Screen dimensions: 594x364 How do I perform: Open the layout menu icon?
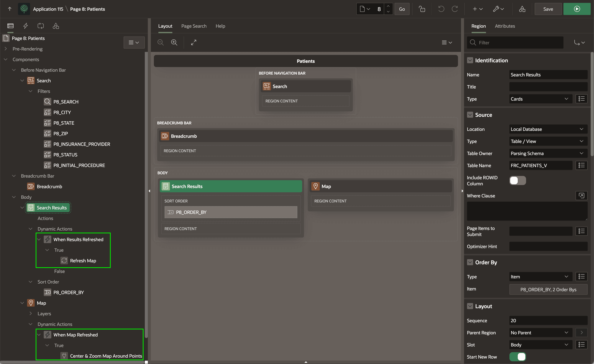(447, 42)
